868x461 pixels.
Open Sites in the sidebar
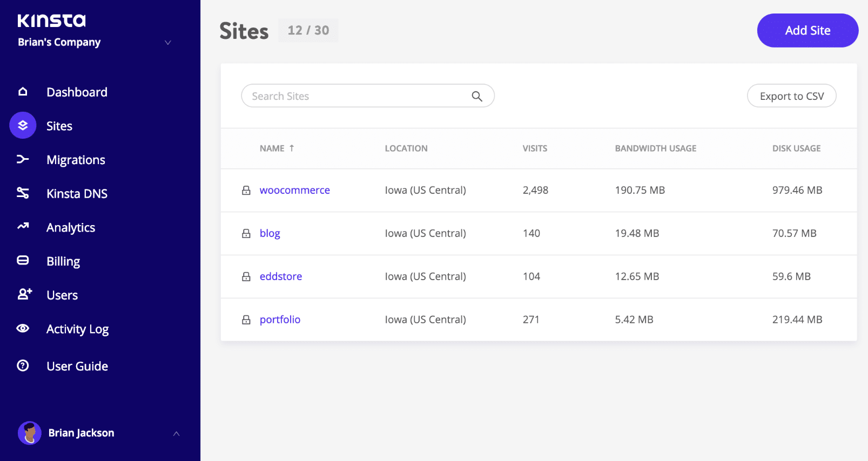pos(59,126)
